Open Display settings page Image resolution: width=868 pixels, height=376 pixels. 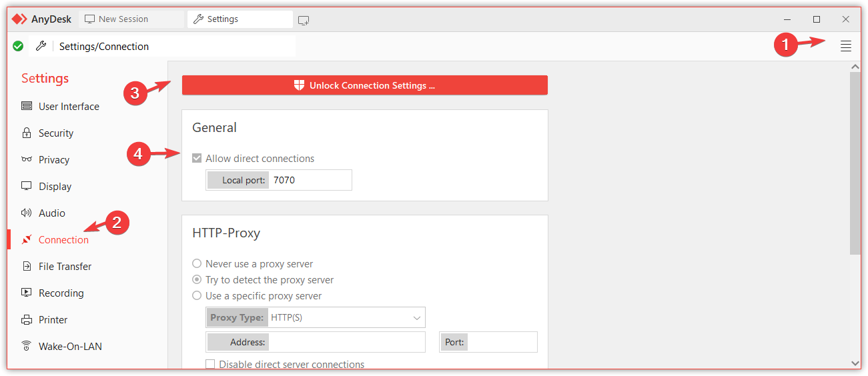55,186
